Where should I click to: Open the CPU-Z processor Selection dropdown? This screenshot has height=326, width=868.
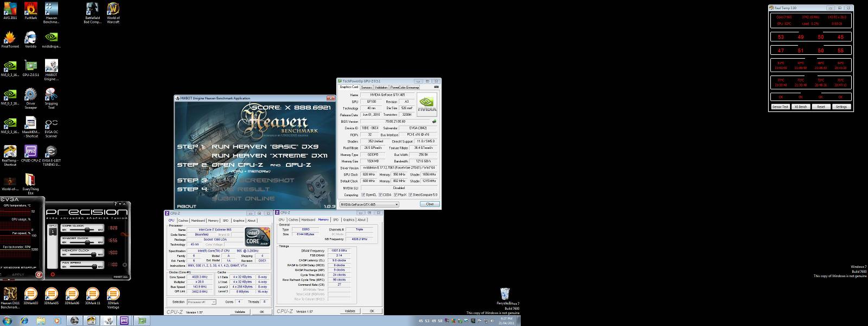(x=201, y=302)
